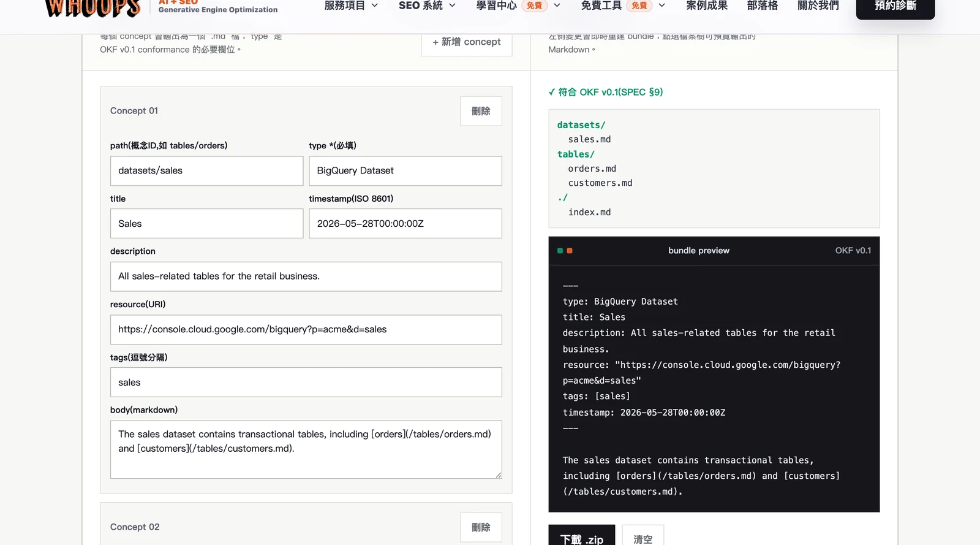Click the OKF v0.1 label in preview header
Screen dimensions: 980x545
click(x=853, y=251)
